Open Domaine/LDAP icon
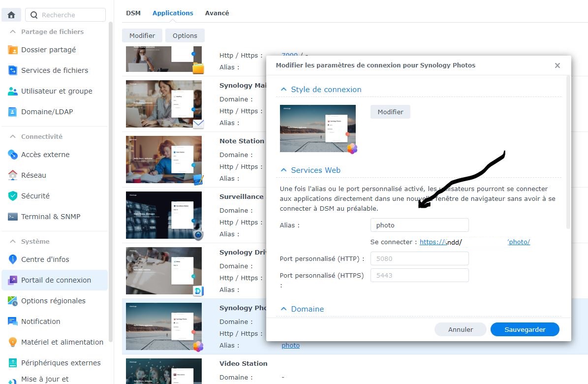The height and width of the screenshot is (384, 588). point(13,111)
